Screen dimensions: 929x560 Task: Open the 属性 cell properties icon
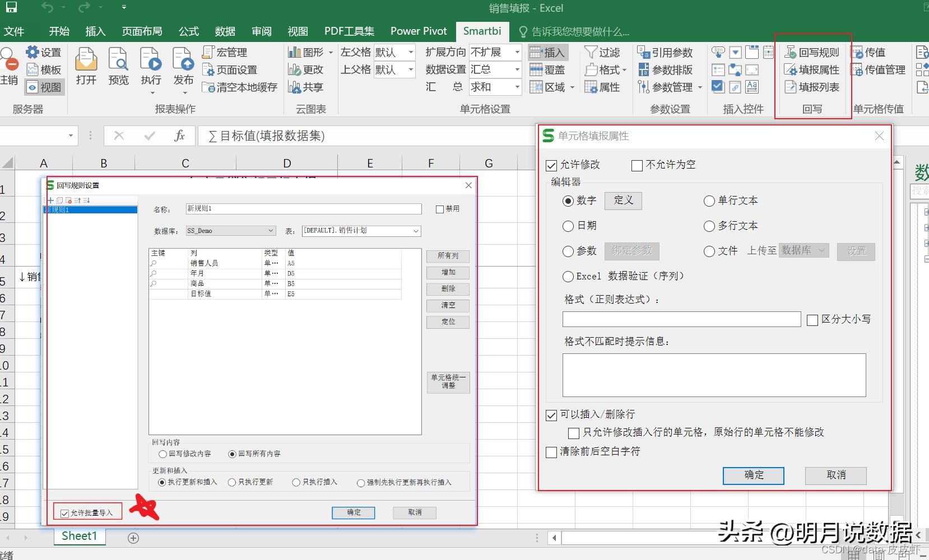[x=602, y=87]
